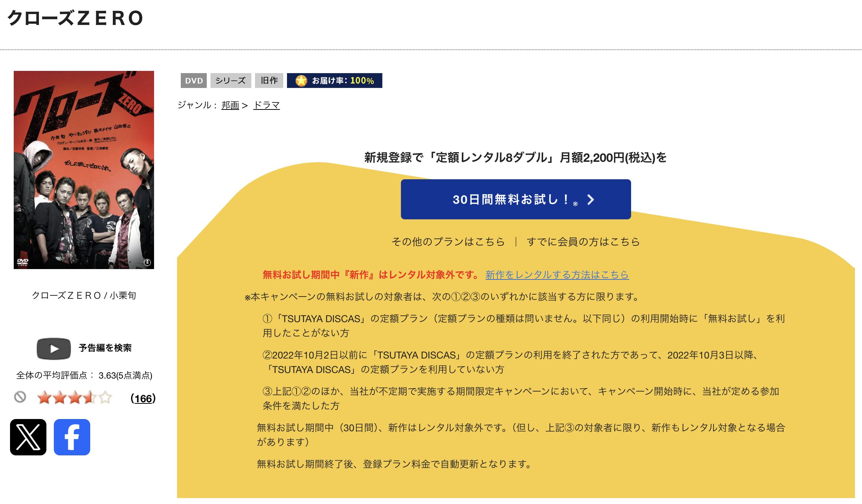862x504 pixels.
Task: Open 新作をレンタルする方法はこちら link
Action: tap(557, 275)
